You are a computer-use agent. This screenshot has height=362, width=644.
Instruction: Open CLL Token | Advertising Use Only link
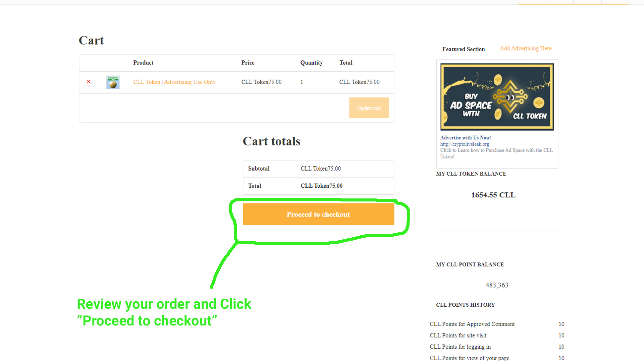(174, 82)
